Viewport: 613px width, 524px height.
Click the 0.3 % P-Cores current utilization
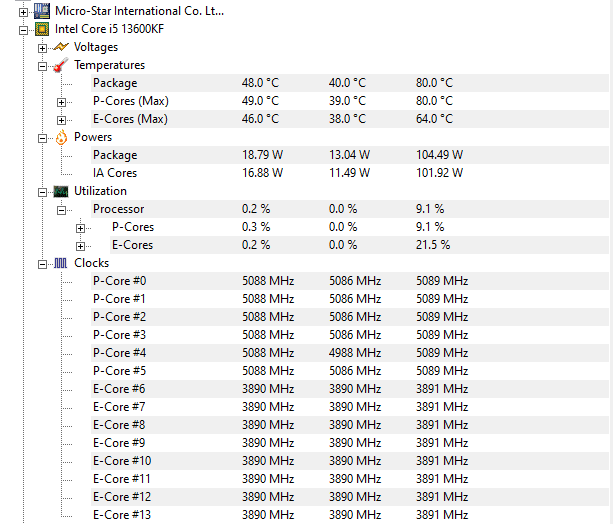click(256, 227)
